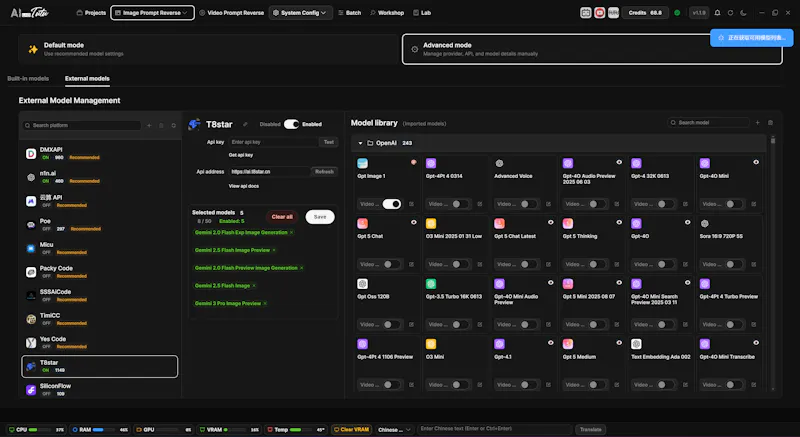Click the Search platform field
The height and width of the screenshot is (437, 800).
click(x=82, y=125)
